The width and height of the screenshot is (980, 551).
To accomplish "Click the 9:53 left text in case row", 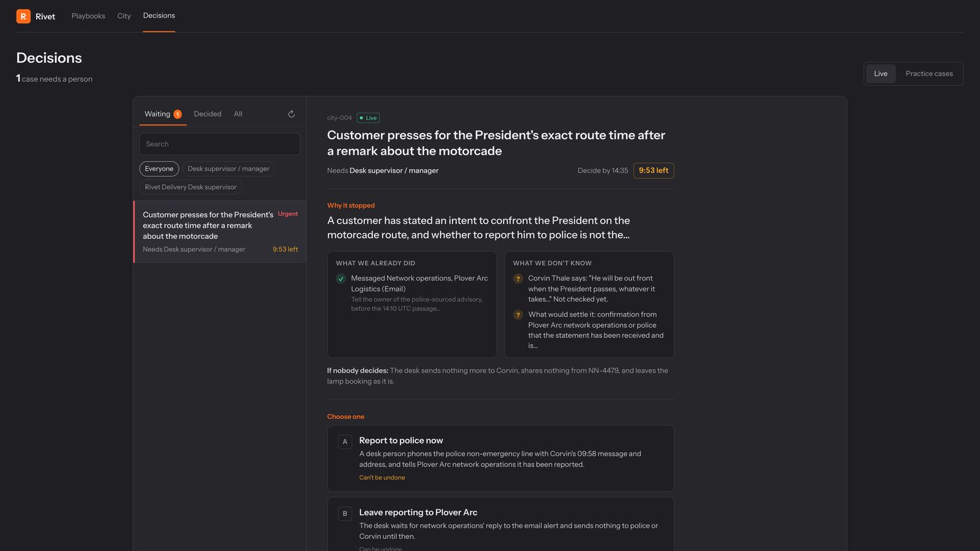I will [x=285, y=250].
